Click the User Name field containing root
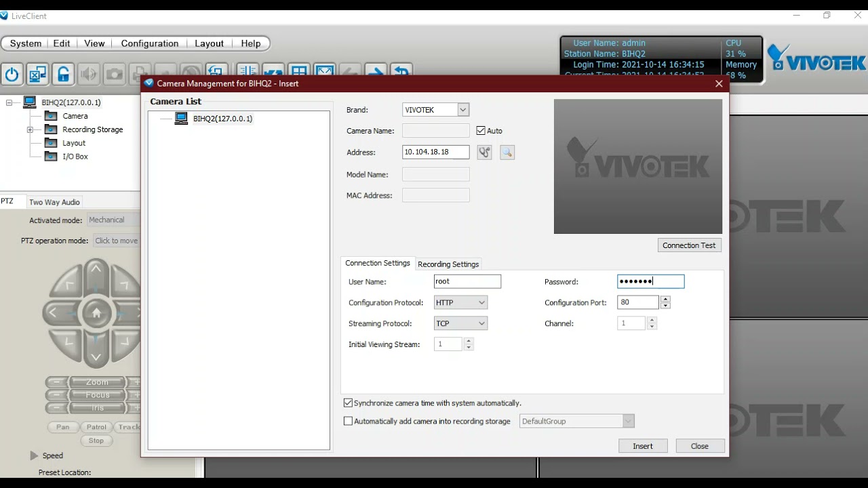 coord(467,281)
